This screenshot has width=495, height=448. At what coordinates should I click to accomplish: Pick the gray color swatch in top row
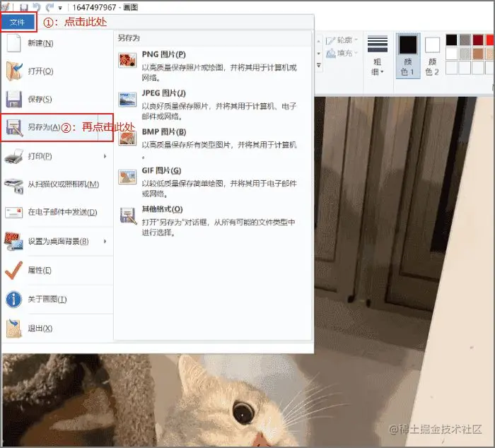click(x=465, y=40)
